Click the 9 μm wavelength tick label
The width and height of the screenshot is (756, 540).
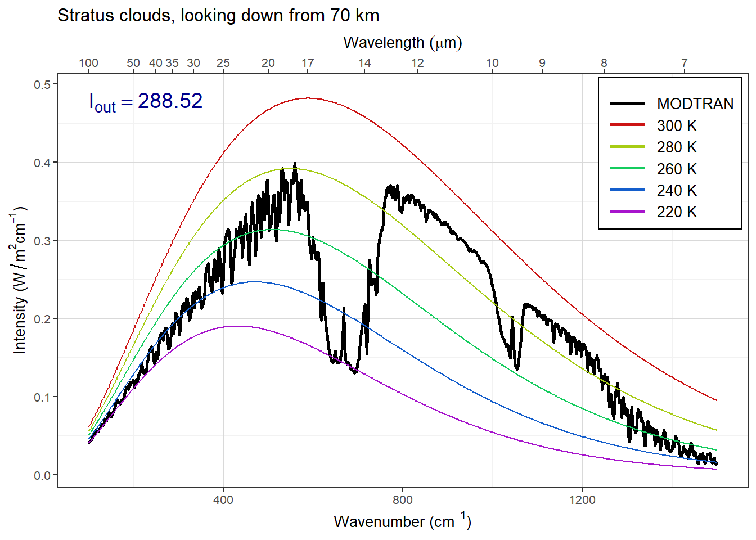[x=542, y=63]
